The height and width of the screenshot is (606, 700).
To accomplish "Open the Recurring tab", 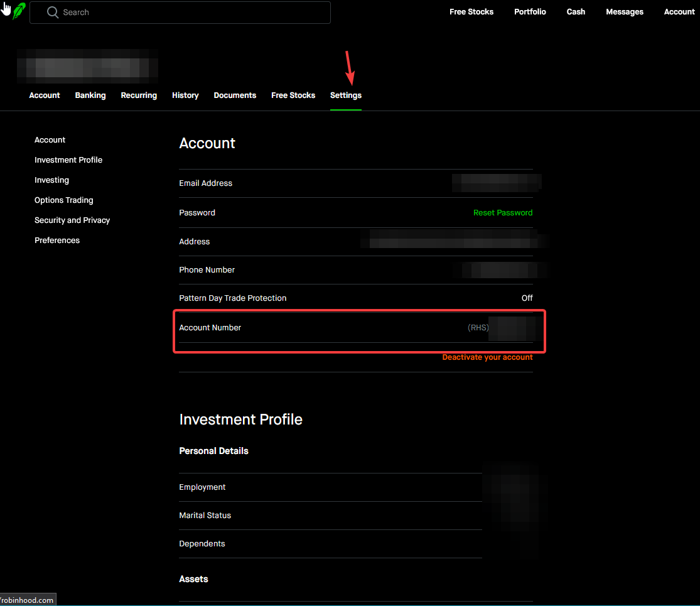I will pos(139,95).
